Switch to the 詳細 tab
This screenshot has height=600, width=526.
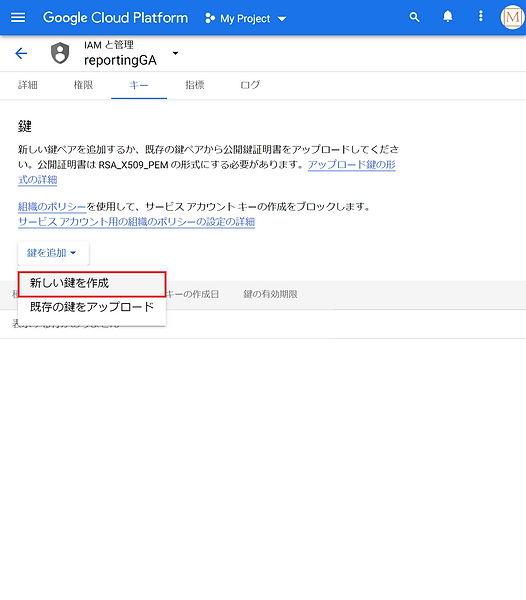point(28,85)
